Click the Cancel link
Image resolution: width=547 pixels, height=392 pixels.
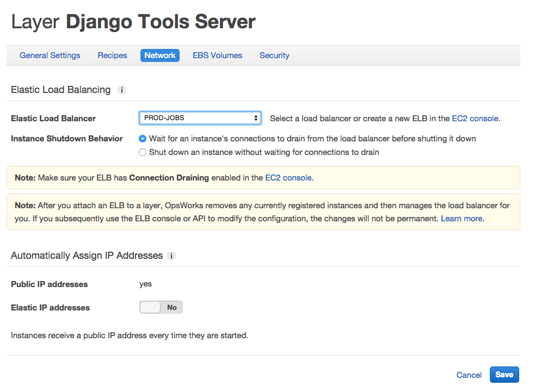tap(469, 375)
